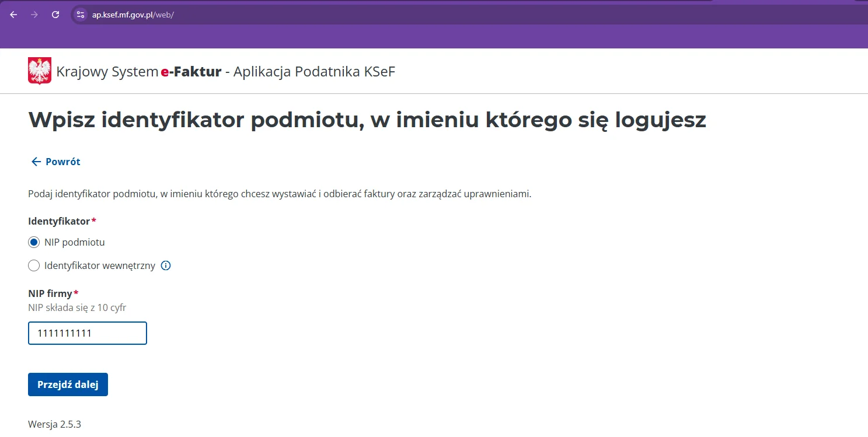The width and height of the screenshot is (868, 437).
Task: Click the Powrót back link
Action: pyautogui.click(x=55, y=162)
